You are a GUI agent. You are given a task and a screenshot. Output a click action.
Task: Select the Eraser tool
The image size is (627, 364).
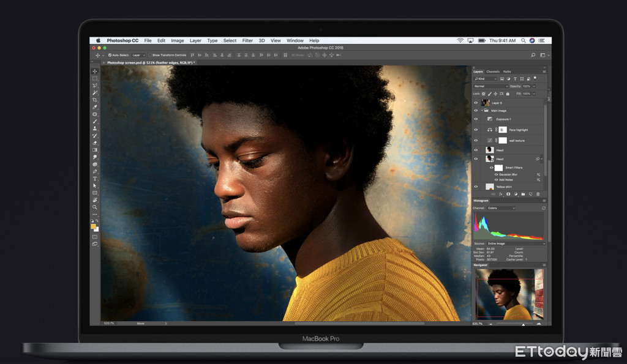click(95, 143)
